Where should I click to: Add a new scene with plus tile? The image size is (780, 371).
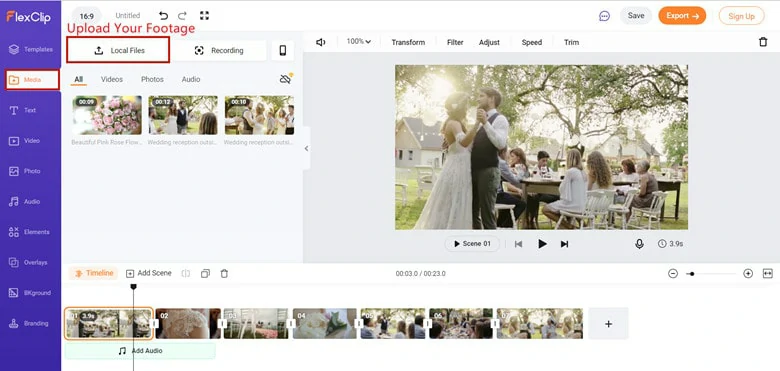click(608, 324)
